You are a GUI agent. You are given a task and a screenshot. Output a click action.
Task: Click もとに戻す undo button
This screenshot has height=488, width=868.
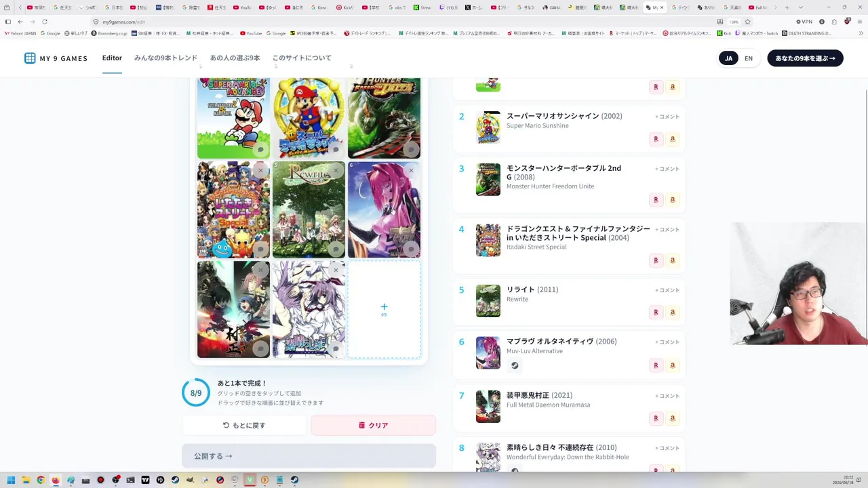(x=244, y=426)
